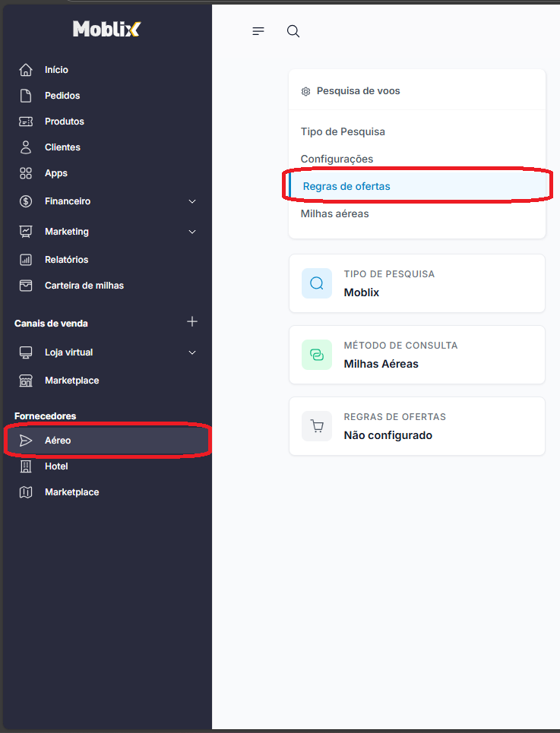560x733 pixels.
Task: Open Carteira de milhas wallet icon
Action: (26, 285)
